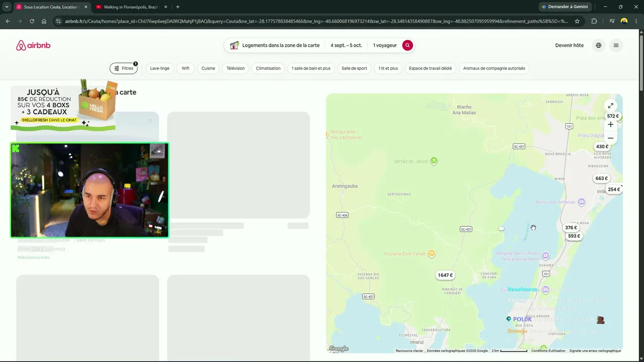Open the Airbnb hamburger account menu
The image size is (644, 362).
point(616,45)
